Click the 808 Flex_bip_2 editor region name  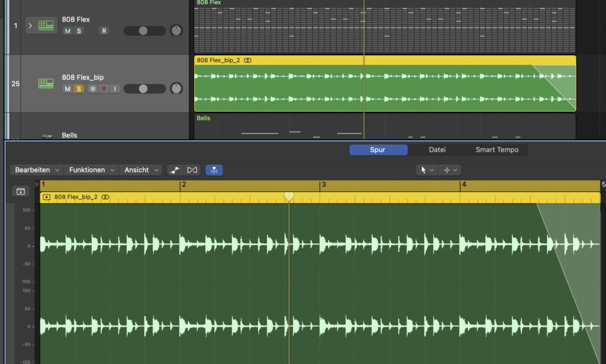(x=76, y=197)
